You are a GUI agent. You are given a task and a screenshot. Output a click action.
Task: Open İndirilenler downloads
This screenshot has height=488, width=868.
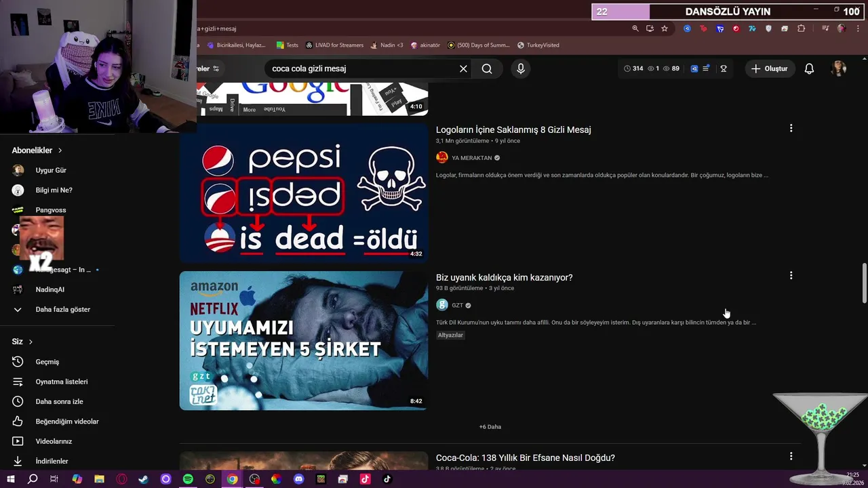pyautogui.click(x=52, y=462)
